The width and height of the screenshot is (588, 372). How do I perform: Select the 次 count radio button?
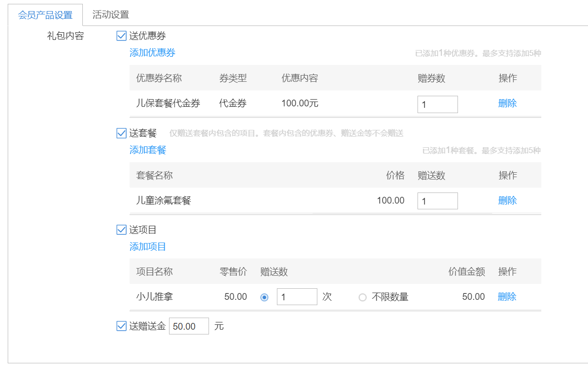click(x=264, y=297)
